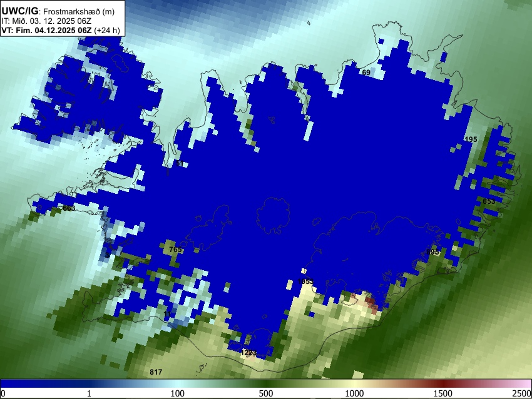Click the dark blue zero end of the color bar
The width and height of the screenshot is (532, 399).
tap(7, 383)
